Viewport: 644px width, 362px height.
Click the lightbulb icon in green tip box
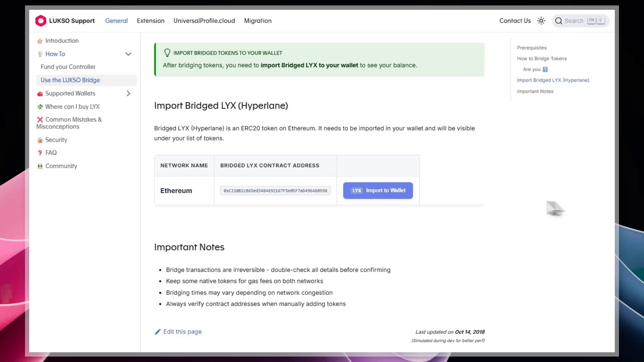coord(167,53)
